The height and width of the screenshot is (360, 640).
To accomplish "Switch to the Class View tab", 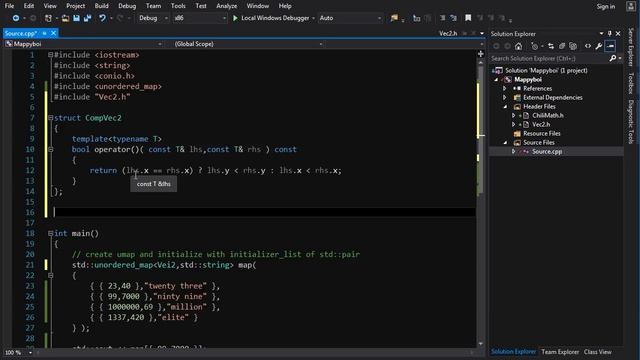I will point(598,352).
